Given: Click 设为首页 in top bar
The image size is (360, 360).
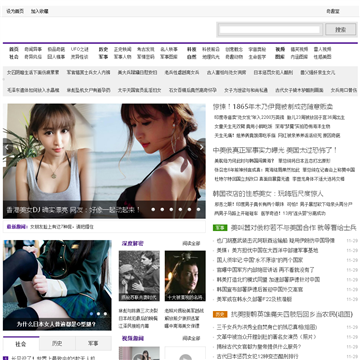Looking at the screenshot, I should (x=15, y=11).
